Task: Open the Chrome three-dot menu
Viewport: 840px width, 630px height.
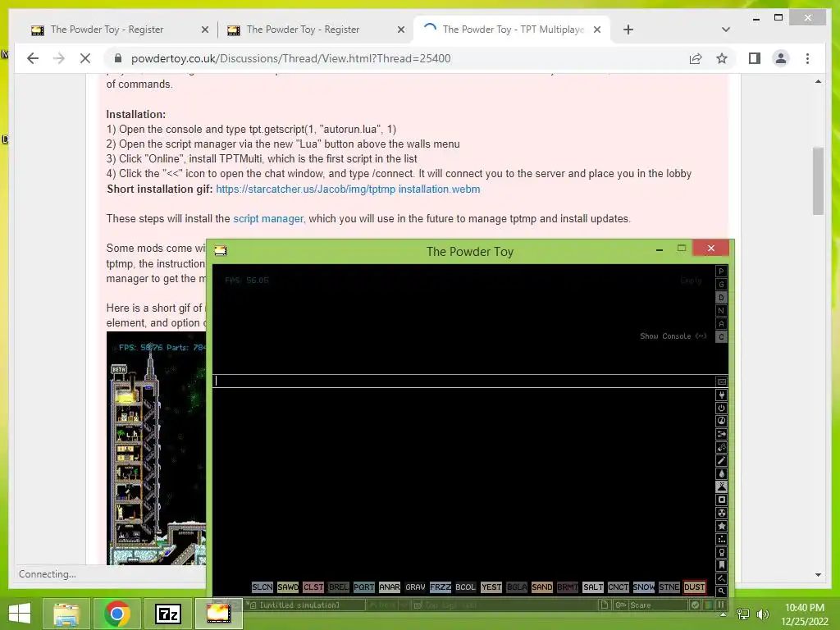Action: tap(807, 58)
